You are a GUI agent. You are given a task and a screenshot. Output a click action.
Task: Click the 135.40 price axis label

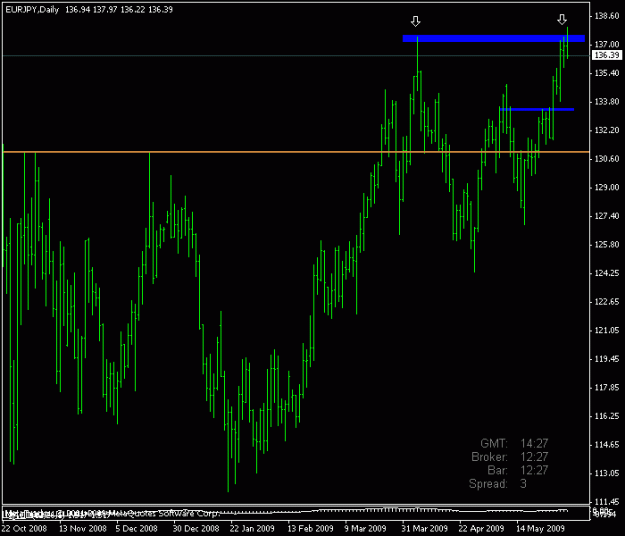607,73
